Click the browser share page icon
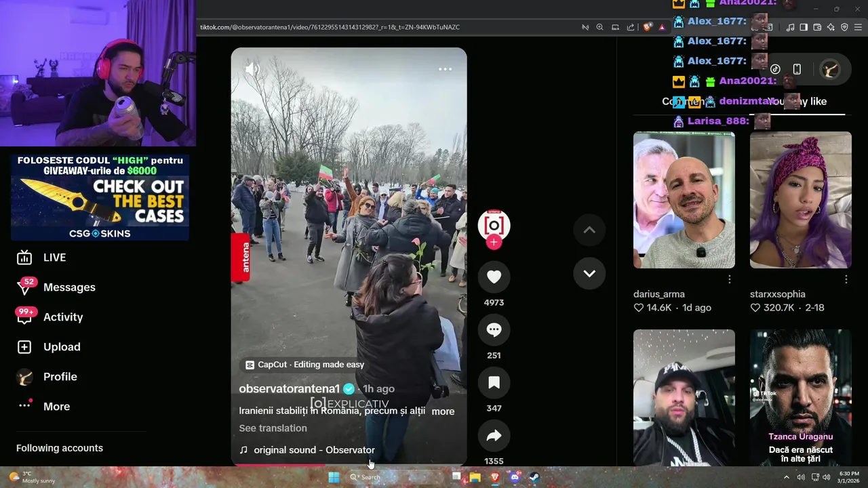The width and height of the screenshot is (868, 488). (x=631, y=27)
